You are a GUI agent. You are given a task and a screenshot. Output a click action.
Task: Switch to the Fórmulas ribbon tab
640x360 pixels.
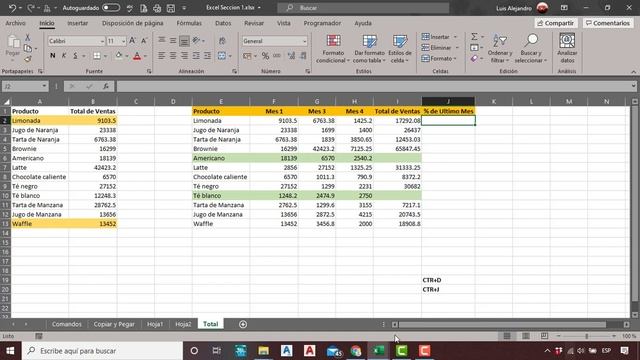[189, 23]
